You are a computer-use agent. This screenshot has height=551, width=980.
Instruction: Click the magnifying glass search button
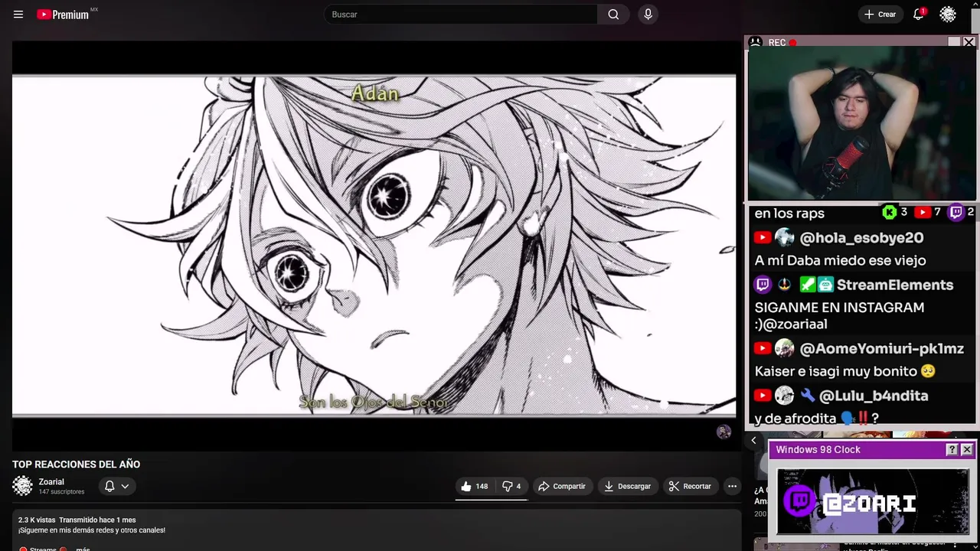pos(613,15)
